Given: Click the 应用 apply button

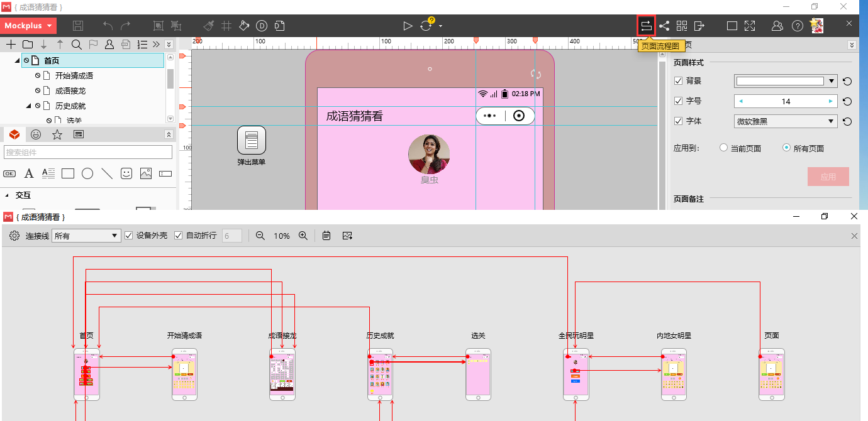Looking at the screenshot, I should pos(828,177).
